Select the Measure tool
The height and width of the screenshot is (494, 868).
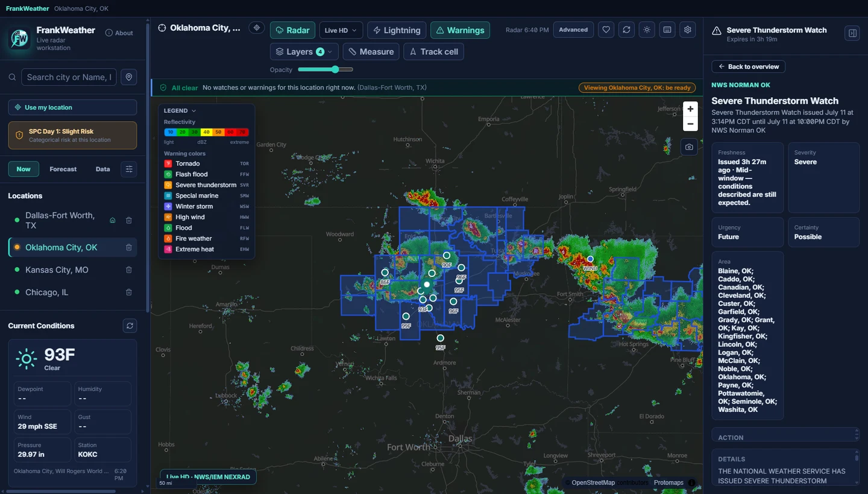coord(371,52)
